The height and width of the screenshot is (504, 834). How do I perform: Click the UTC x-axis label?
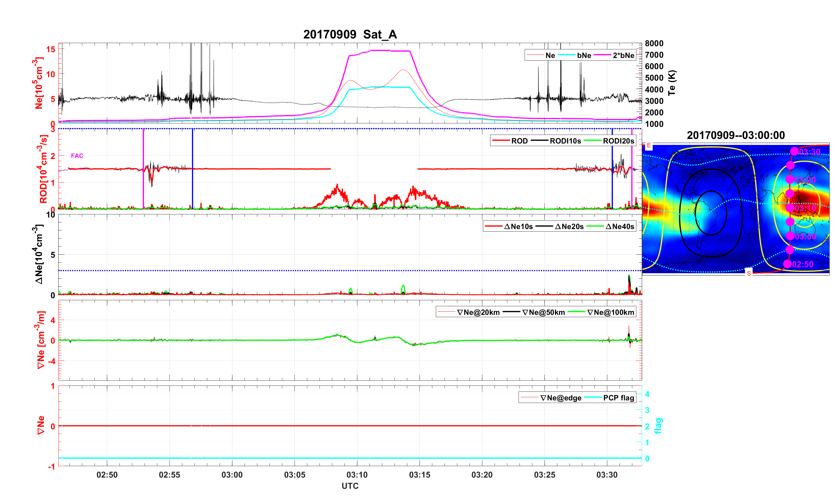pos(350,486)
